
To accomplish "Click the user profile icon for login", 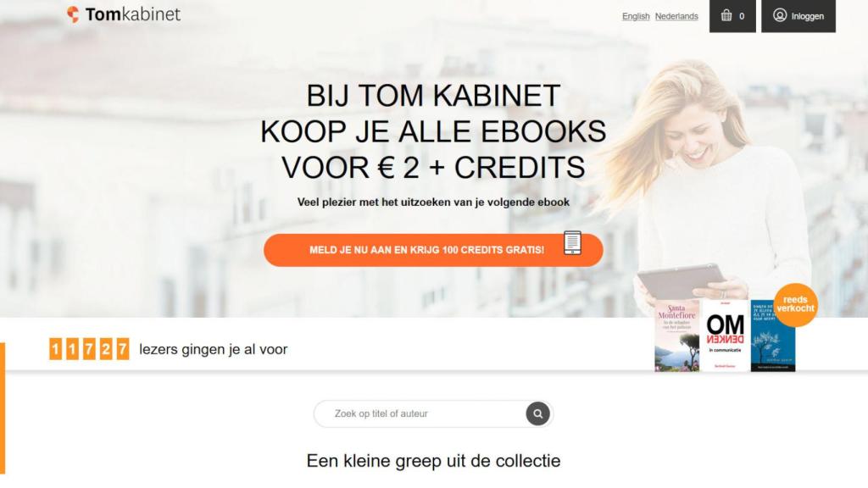I will pyautogui.click(x=780, y=15).
